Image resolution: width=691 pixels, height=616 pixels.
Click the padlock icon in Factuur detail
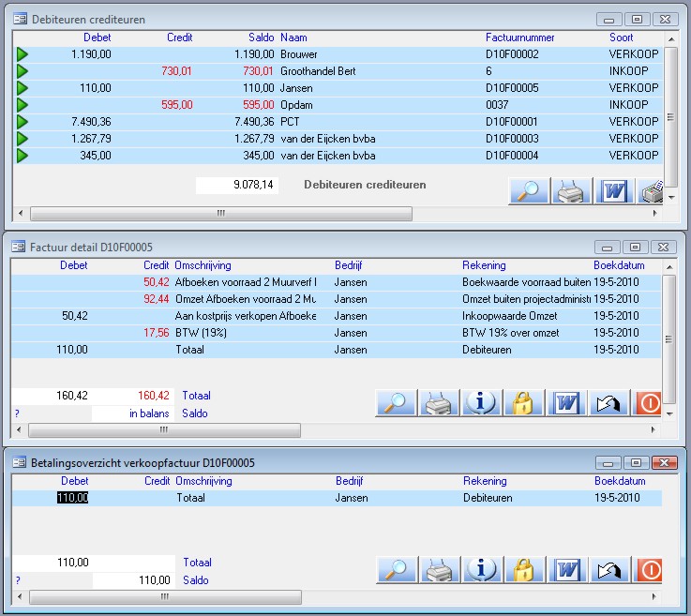525,402
